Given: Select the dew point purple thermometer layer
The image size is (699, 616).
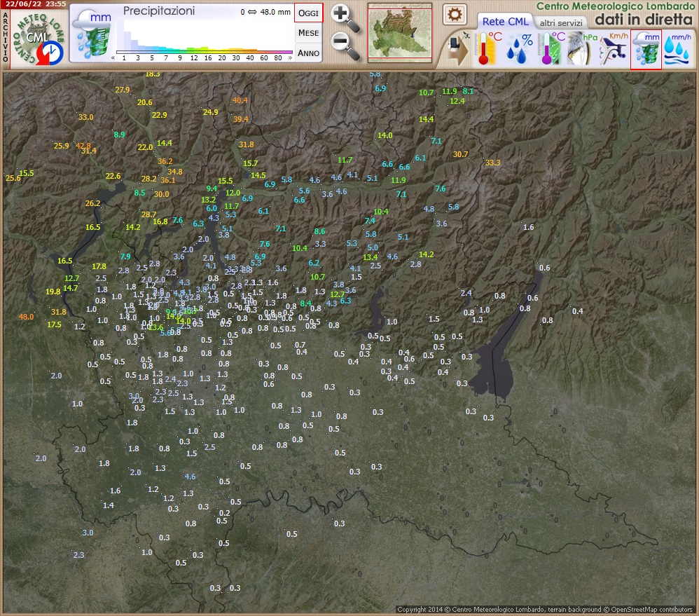Looking at the screenshot, I should point(551,49).
